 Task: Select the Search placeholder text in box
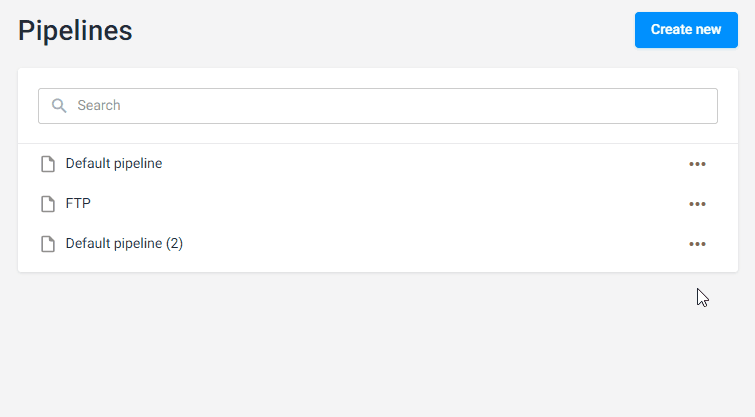[x=99, y=105]
